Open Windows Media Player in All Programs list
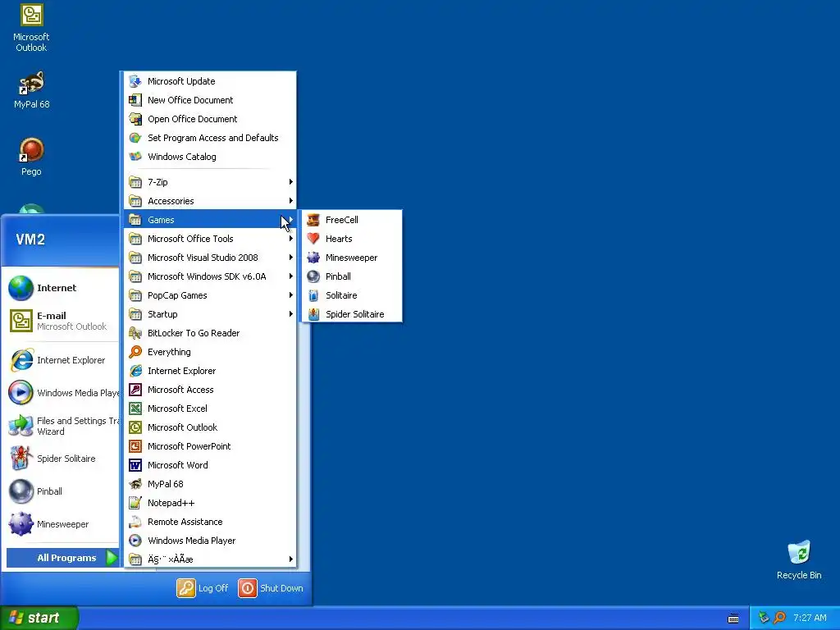This screenshot has width=840, height=630. tap(210, 541)
